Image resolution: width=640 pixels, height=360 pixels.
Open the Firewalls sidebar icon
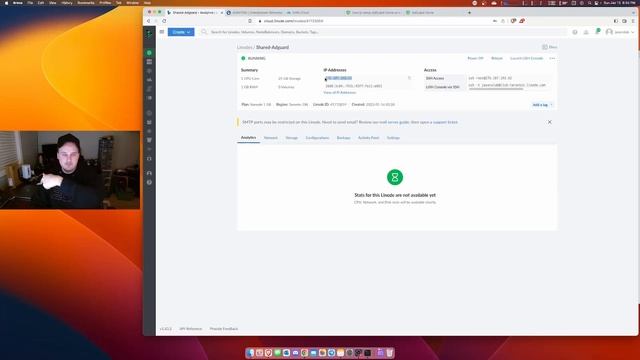pyautogui.click(x=149, y=80)
